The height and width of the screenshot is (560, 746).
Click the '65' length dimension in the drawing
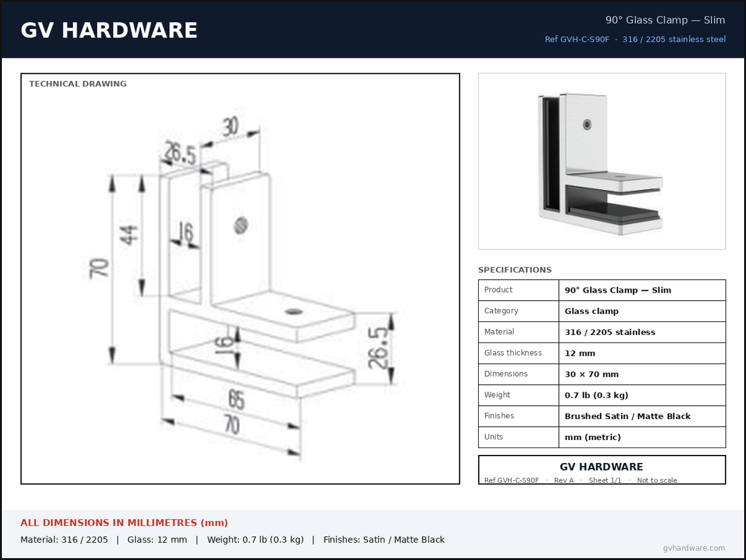tap(236, 400)
